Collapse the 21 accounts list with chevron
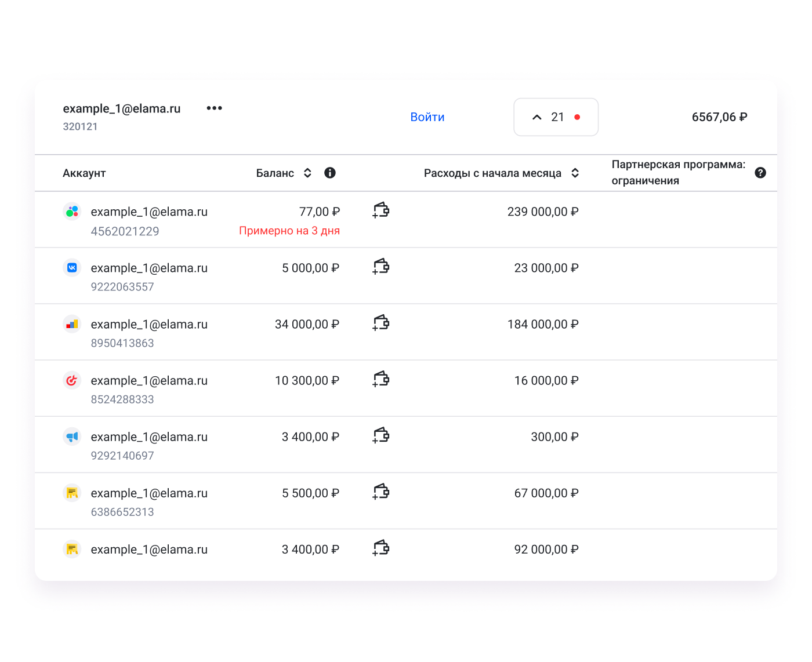The width and height of the screenshot is (812, 662). [537, 117]
